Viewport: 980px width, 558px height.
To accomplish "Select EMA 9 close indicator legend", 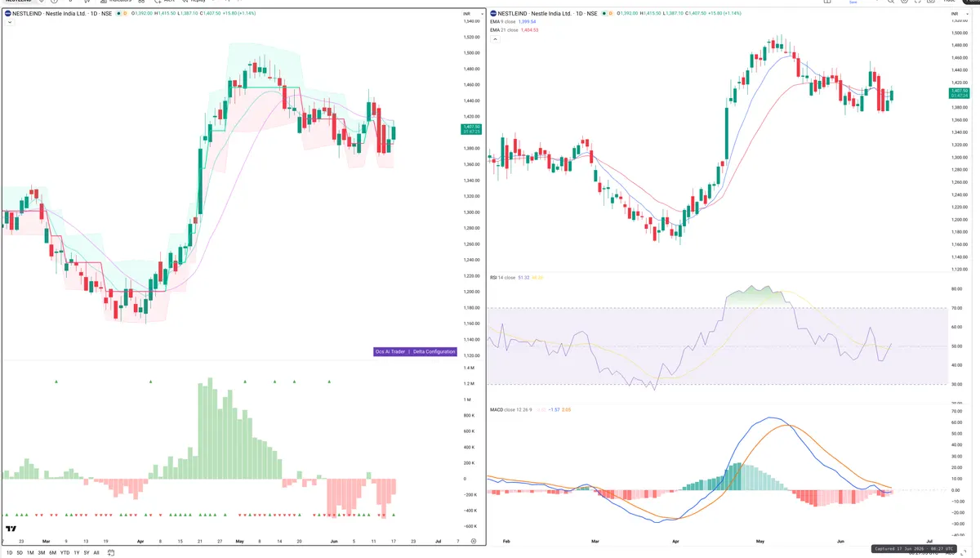I will coord(504,22).
